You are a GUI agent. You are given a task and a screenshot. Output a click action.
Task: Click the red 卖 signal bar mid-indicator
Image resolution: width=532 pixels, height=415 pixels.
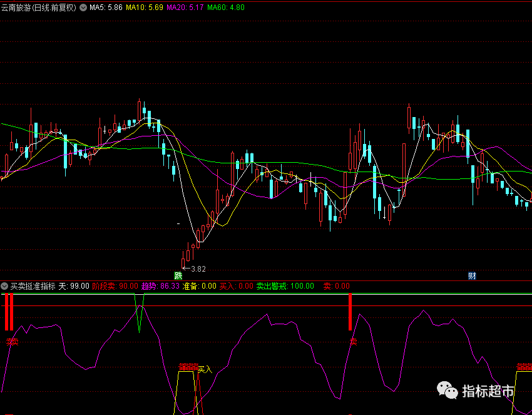tap(350, 312)
